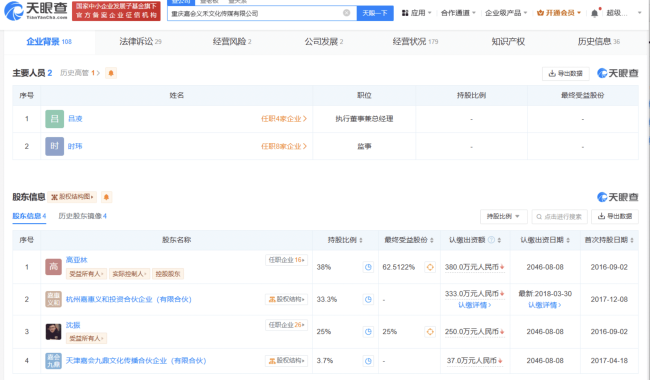Click the blue 时 avatar in row 2
Image resolution: width=650 pixels, height=380 pixels.
coord(54,146)
